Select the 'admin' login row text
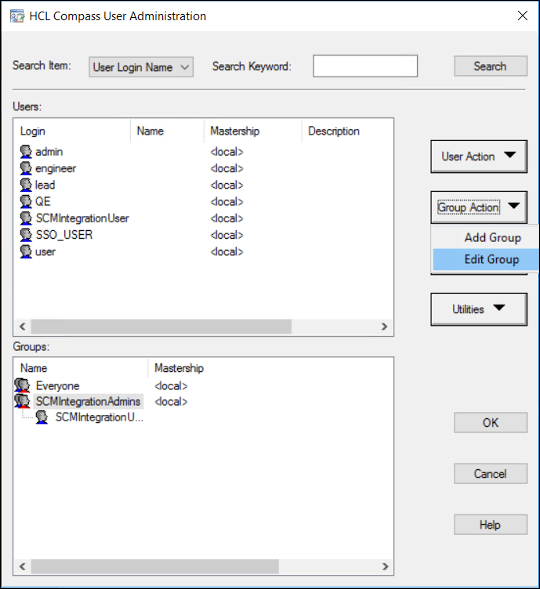 pos(49,152)
